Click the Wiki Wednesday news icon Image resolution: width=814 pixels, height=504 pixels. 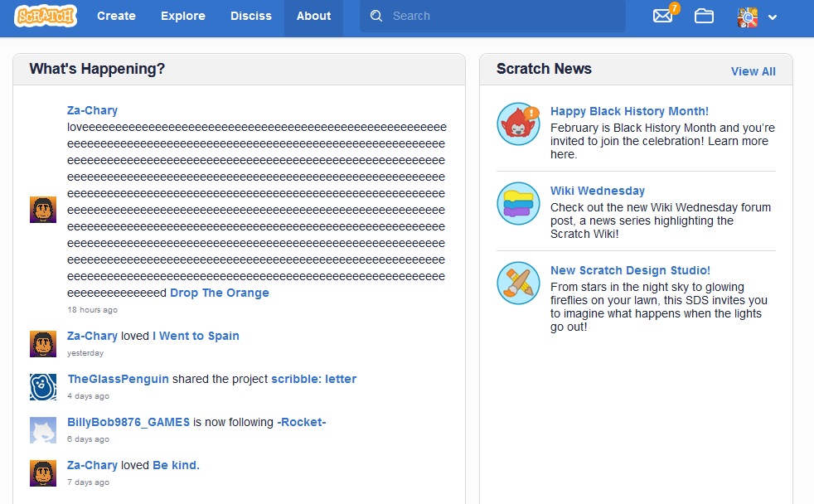coord(518,203)
